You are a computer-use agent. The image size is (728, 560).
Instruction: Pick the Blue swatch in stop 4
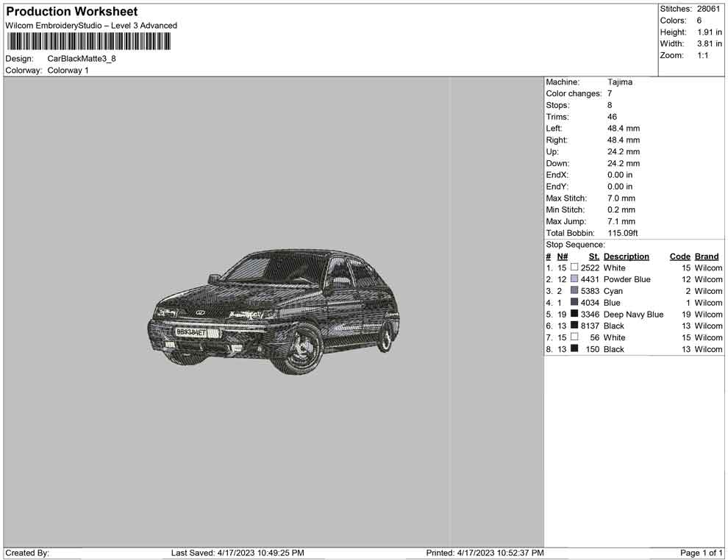click(x=574, y=303)
